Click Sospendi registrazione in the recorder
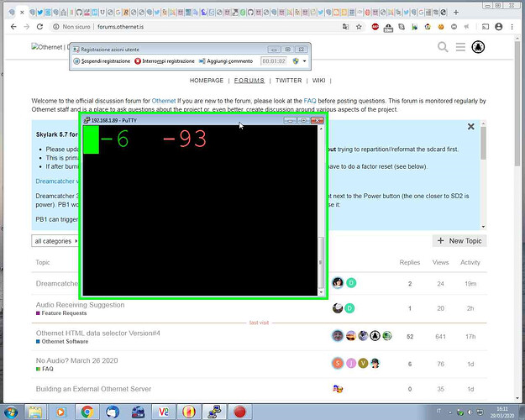525x420 pixels. pyautogui.click(x=102, y=61)
